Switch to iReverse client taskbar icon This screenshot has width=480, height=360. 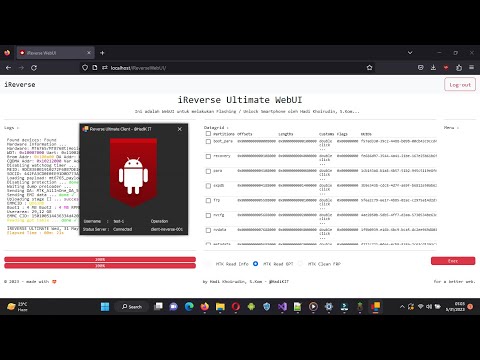[375, 306]
